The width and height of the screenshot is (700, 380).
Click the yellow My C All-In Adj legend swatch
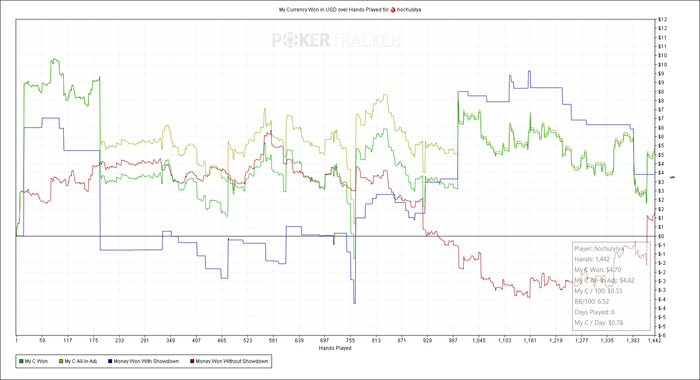point(61,361)
